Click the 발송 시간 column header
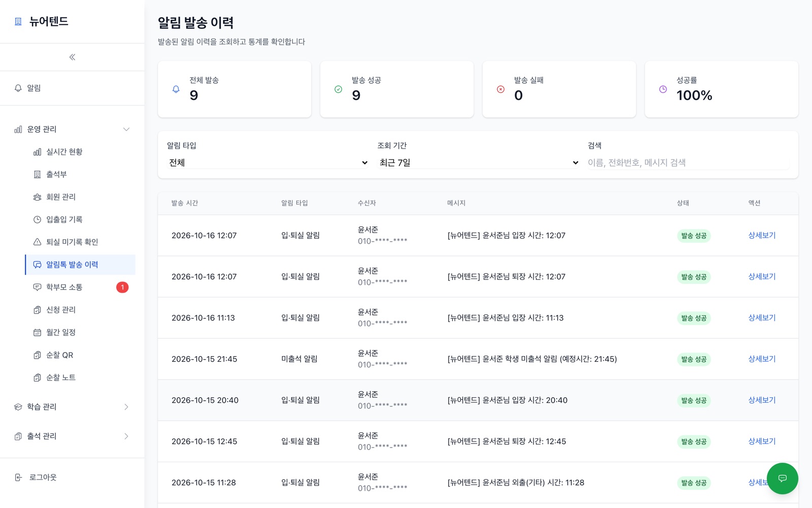Image resolution: width=812 pixels, height=508 pixels. 185,203
